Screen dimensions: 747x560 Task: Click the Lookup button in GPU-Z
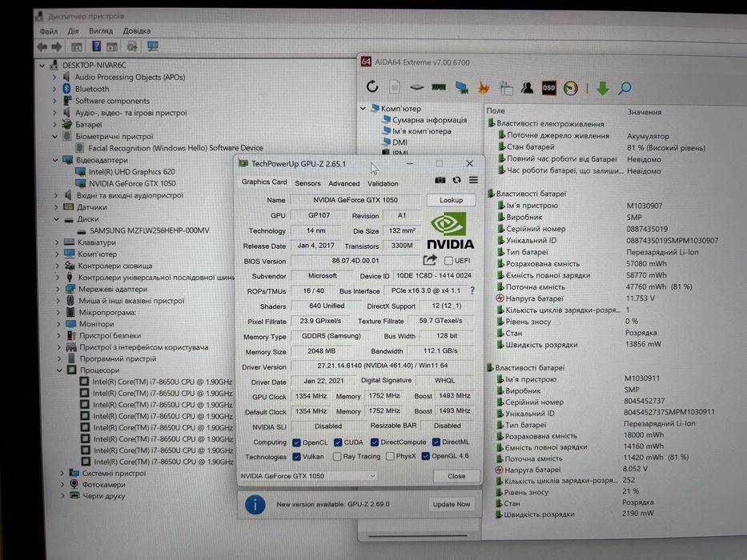(x=451, y=200)
